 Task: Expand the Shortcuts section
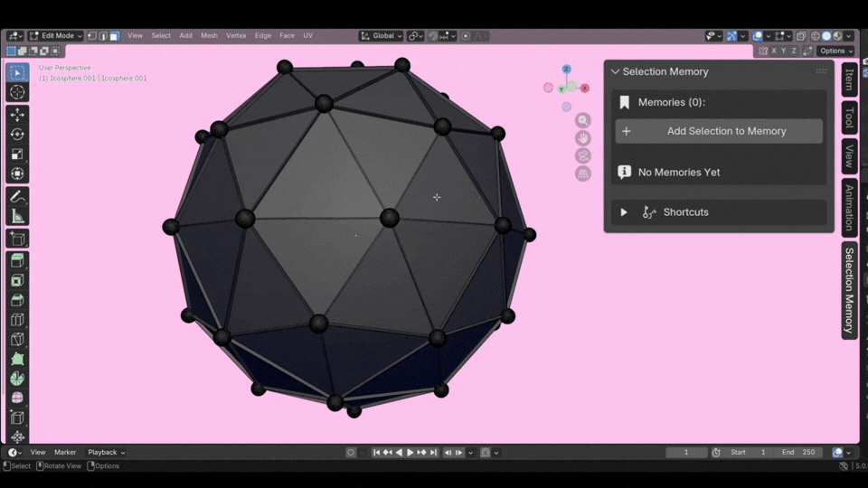tap(624, 211)
